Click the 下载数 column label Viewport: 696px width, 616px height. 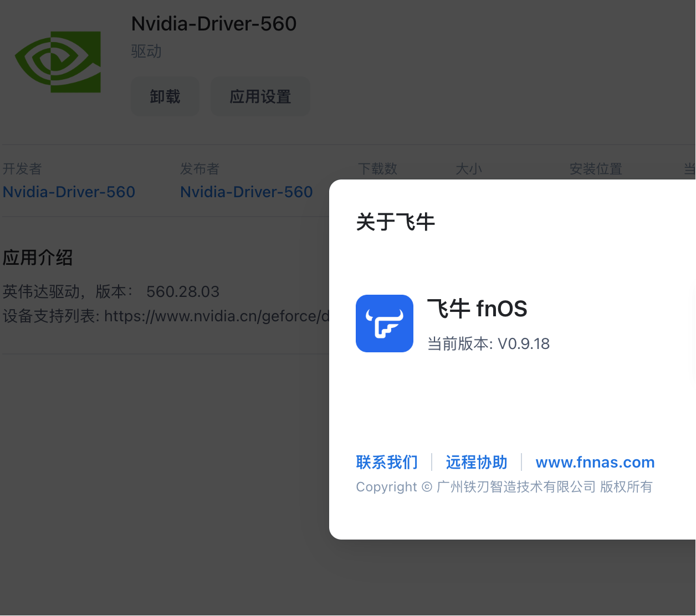[x=377, y=169]
